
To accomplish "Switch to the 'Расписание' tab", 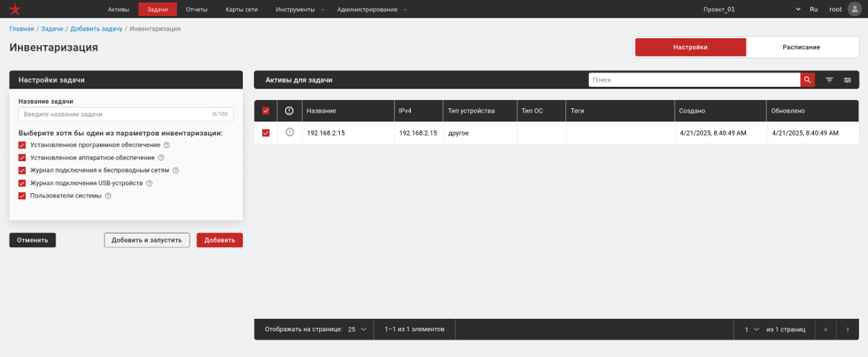I will coord(801,47).
